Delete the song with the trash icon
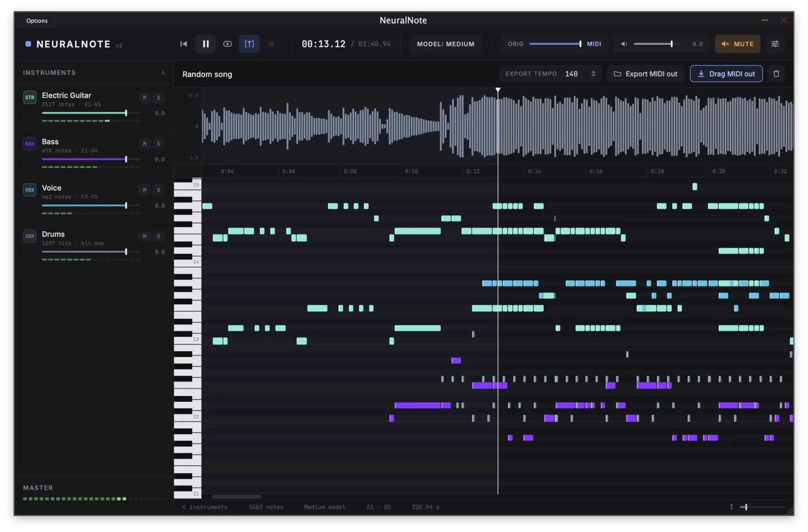 click(776, 74)
